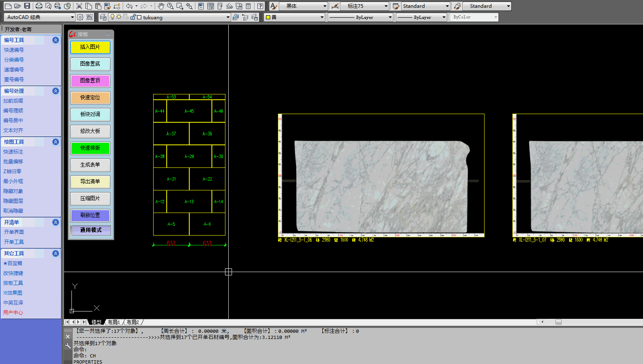
Task: Click the 插入图片 button
Action: pyautogui.click(x=90, y=47)
